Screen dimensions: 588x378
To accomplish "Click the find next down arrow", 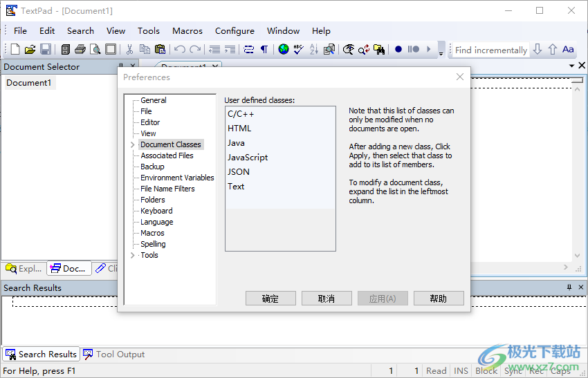I will click(x=538, y=50).
